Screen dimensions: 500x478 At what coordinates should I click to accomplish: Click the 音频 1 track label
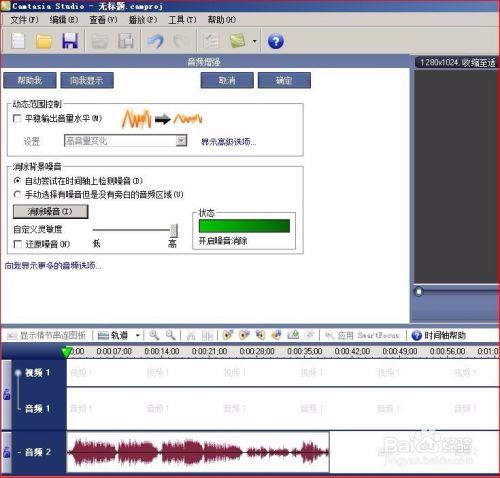38,408
